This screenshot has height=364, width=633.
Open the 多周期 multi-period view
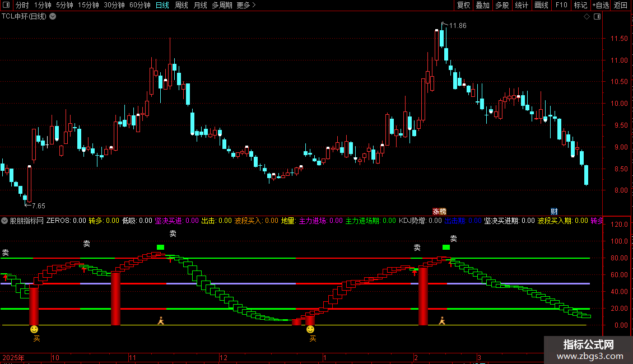click(222, 5)
